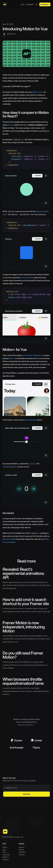Image resolution: width=53 pixels, height=868 pixels.
Task: Click the yellow Get Motion+ button
Action: pyautogui.click(x=45, y=4)
